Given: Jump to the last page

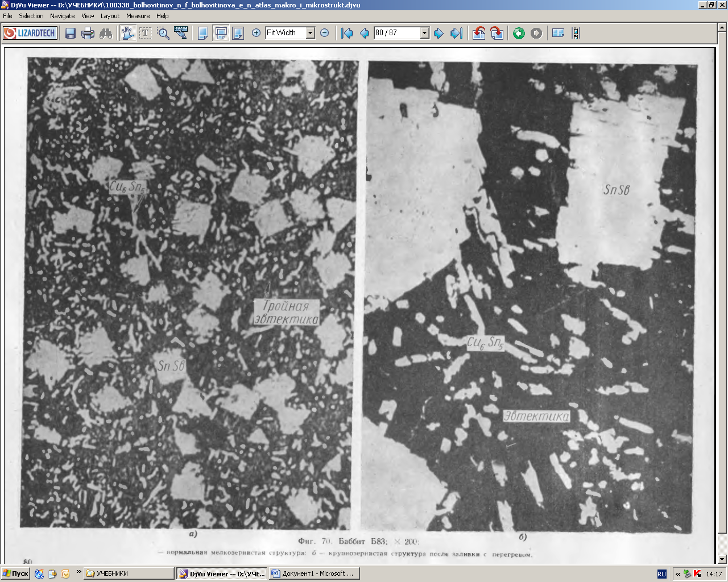Looking at the screenshot, I should click(456, 33).
